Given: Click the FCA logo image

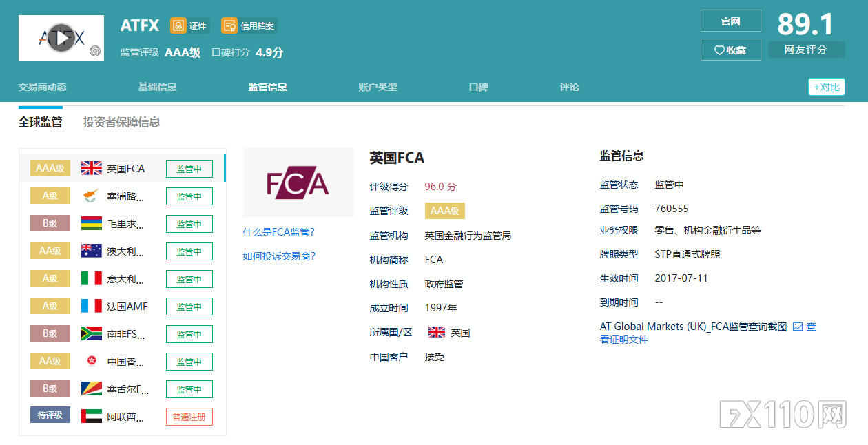Looking at the screenshot, I should tap(298, 183).
